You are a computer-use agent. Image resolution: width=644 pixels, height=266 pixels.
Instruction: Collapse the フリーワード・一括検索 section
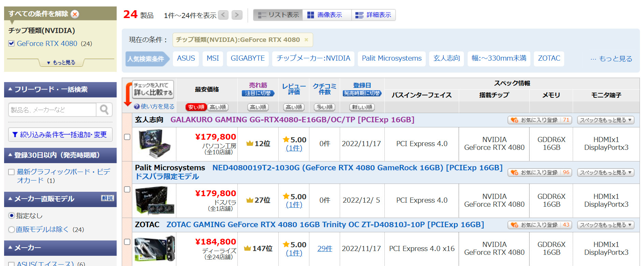[x=60, y=90]
